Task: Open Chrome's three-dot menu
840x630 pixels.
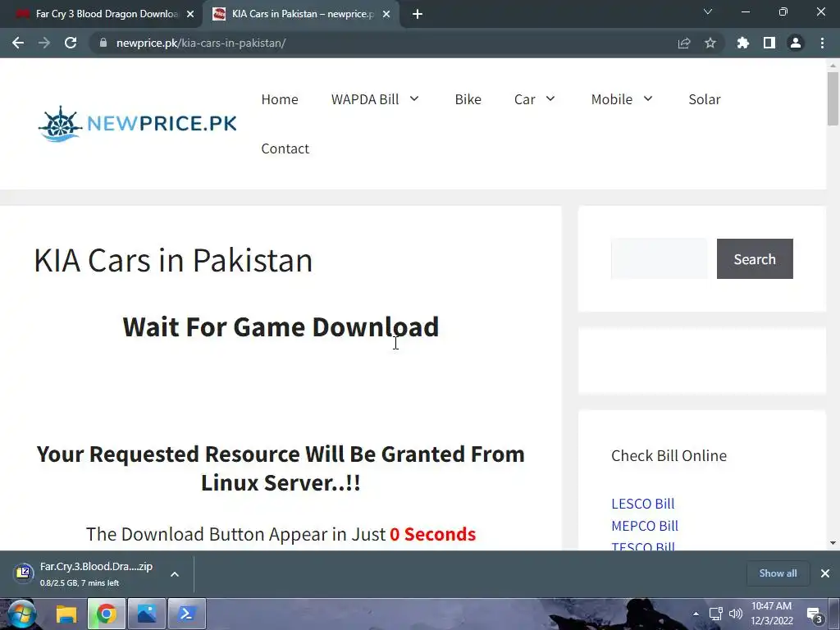Action: point(822,43)
